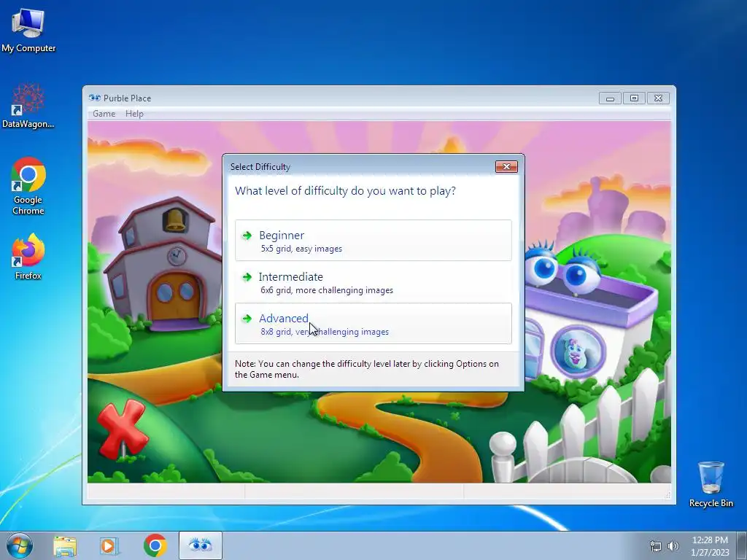This screenshot has height=560, width=747.
Task: Click '6x6 grid, more challenging images' text
Action: tap(327, 290)
